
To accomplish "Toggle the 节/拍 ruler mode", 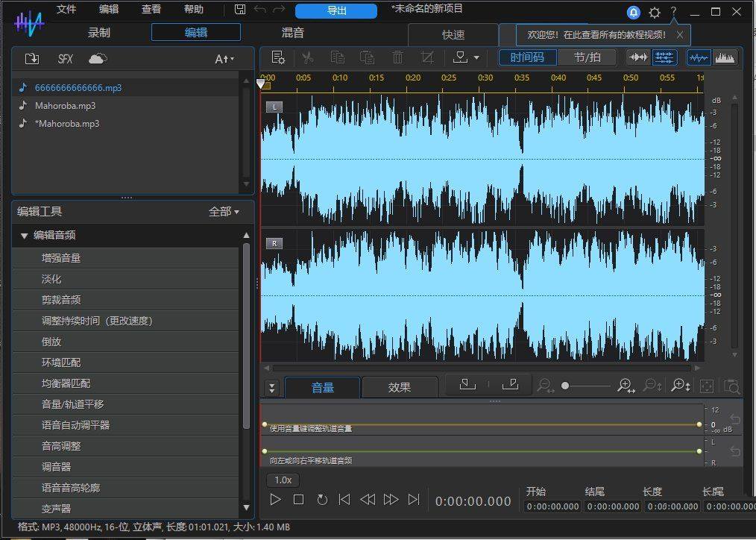I will [588, 57].
